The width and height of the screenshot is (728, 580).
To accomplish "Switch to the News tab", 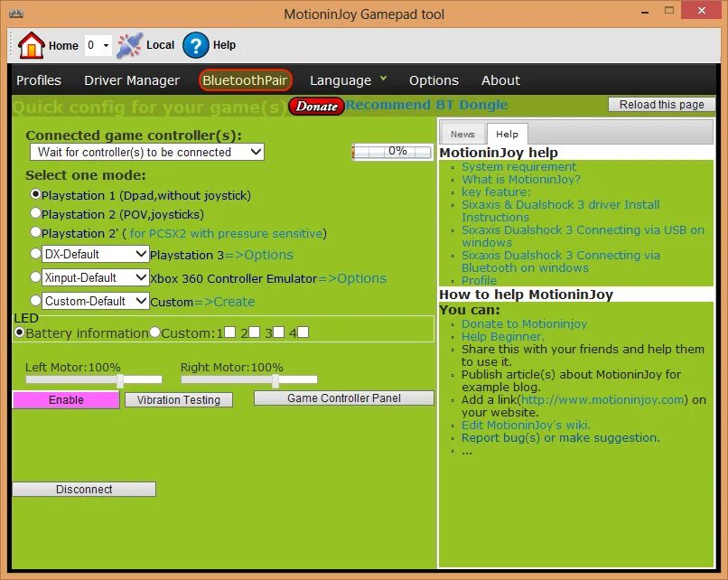I will coord(462,135).
